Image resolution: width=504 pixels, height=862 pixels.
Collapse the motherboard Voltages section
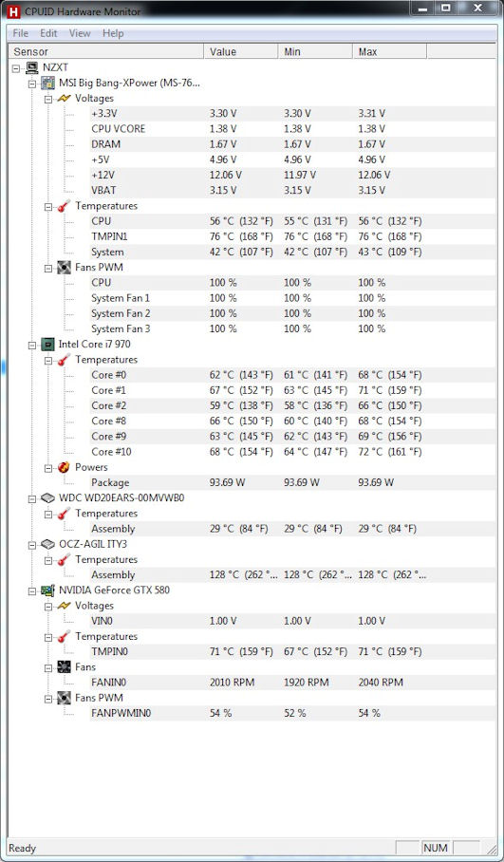pos(48,100)
